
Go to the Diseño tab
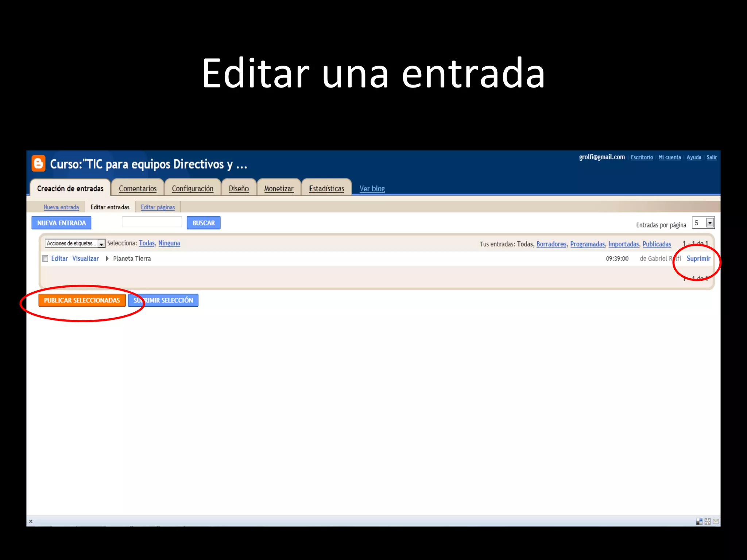pyautogui.click(x=239, y=188)
